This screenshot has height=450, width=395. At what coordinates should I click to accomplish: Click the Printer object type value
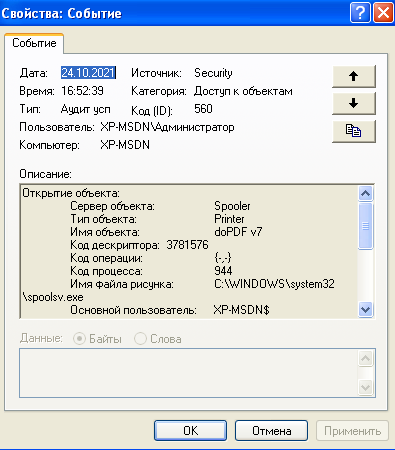pyautogui.click(x=229, y=219)
